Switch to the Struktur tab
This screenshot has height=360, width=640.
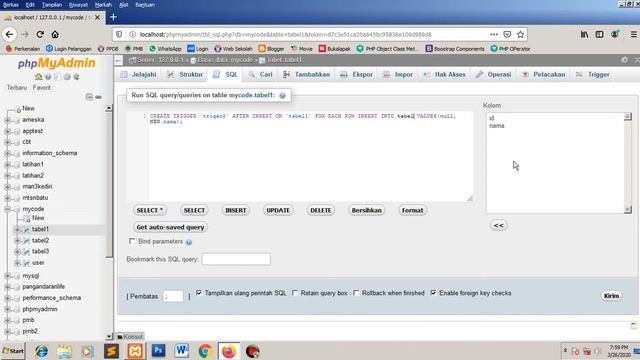185,74
